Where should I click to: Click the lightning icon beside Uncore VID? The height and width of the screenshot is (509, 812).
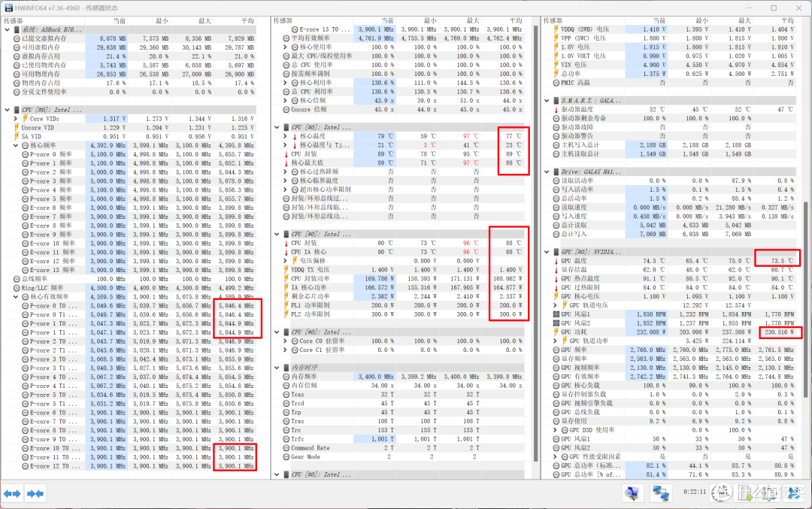(x=16, y=128)
